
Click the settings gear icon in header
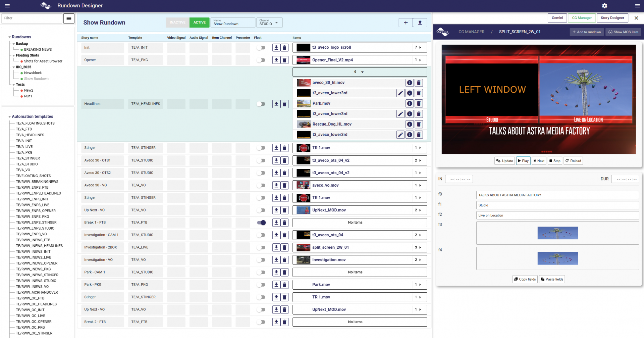click(604, 6)
